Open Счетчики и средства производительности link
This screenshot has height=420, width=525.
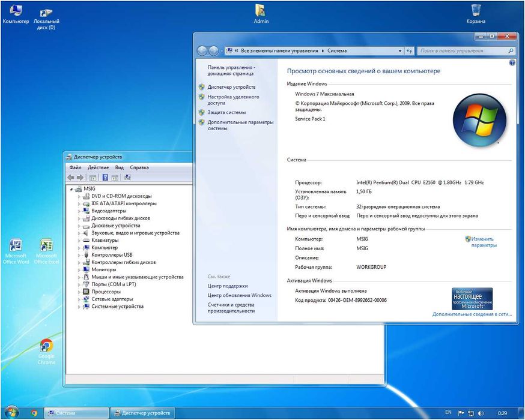pos(231,308)
